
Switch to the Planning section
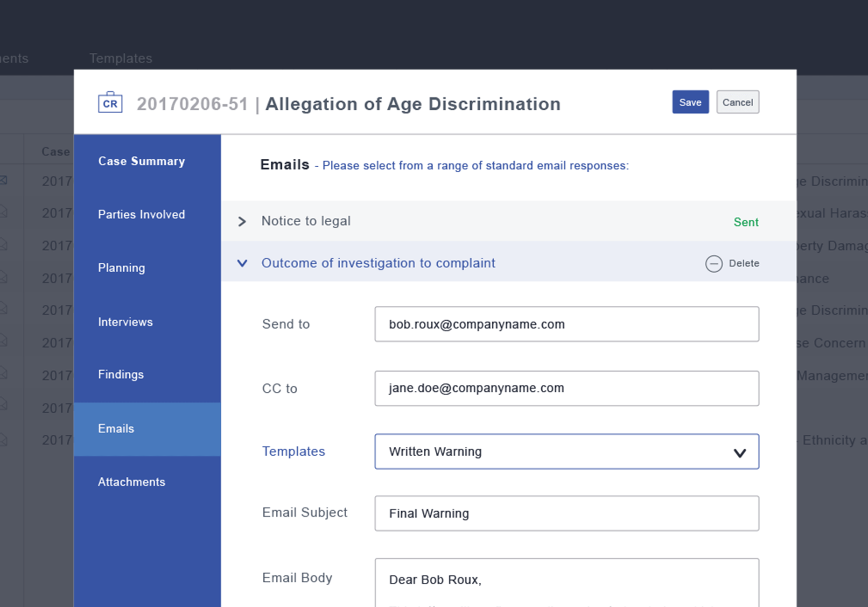(121, 268)
